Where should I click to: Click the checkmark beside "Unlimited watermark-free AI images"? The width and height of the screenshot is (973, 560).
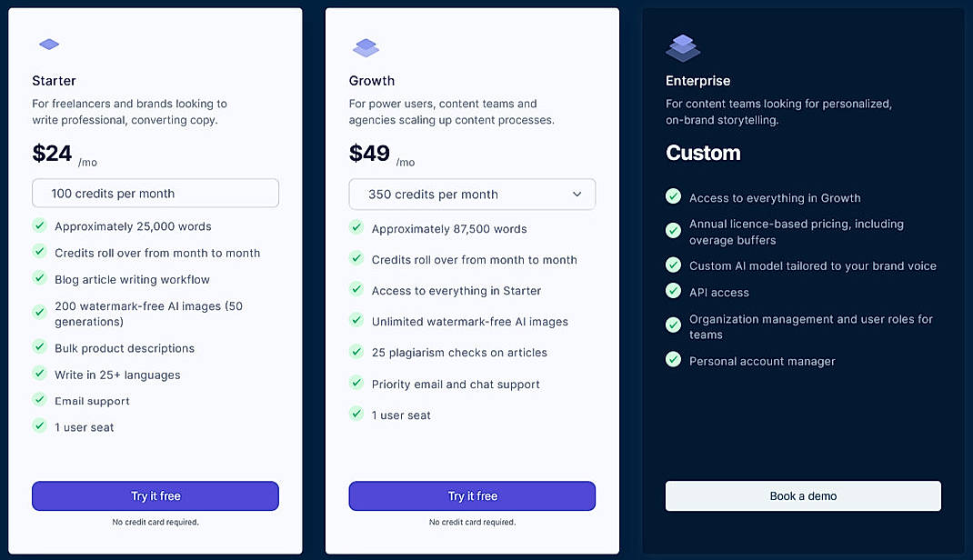pos(356,321)
